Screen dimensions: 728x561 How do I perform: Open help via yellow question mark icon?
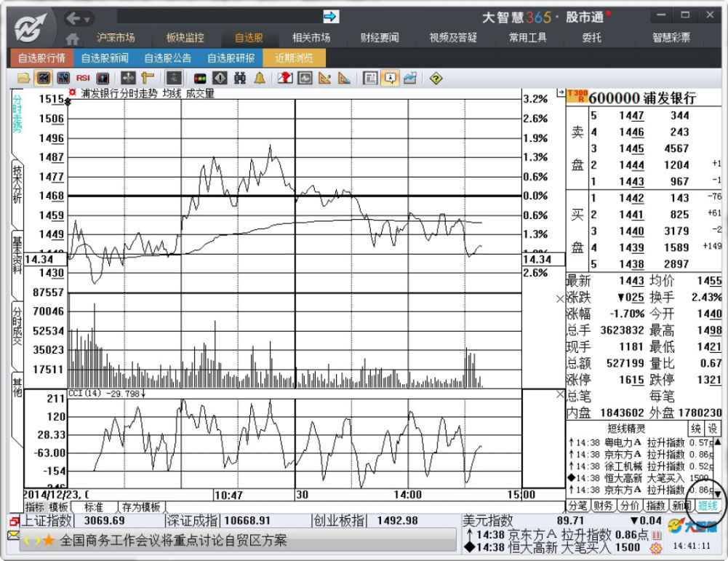coord(436,79)
